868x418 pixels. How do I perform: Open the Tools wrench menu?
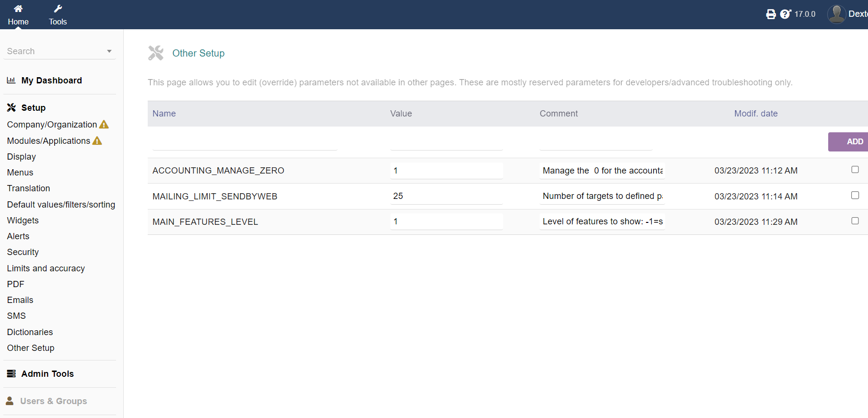[x=58, y=9]
